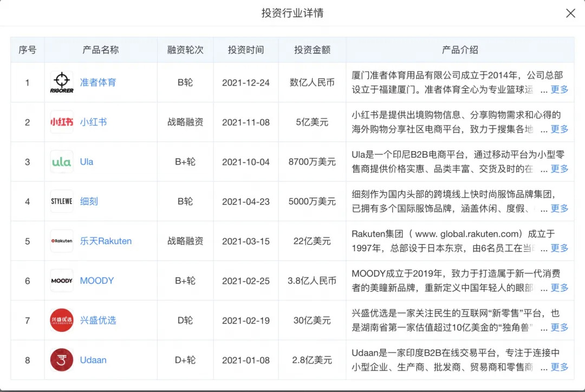Image resolution: width=585 pixels, height=392 pixels.
Task: Select the date 2021-04-23 cell
Action: pos(246,201)
